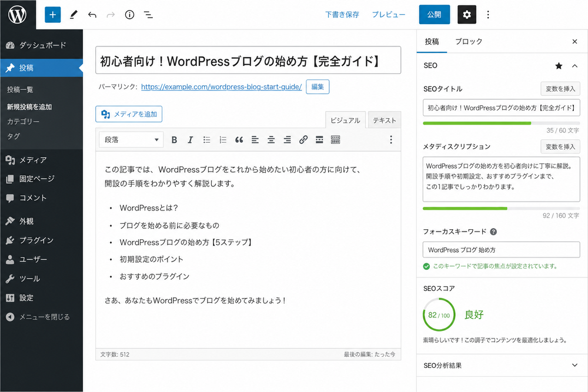This screenshot has height=392, width=588.
Task: Open タグ submenu item
Action: pos(13,136)
